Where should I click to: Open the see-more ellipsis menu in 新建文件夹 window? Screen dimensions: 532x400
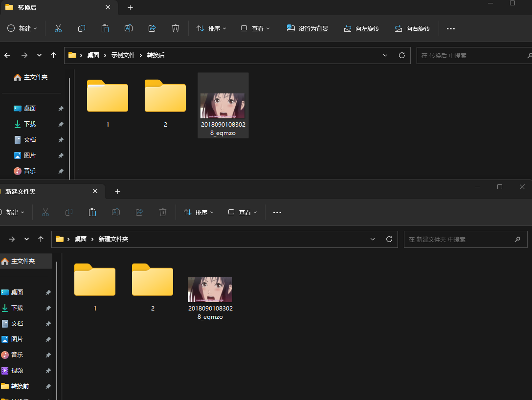277,212
